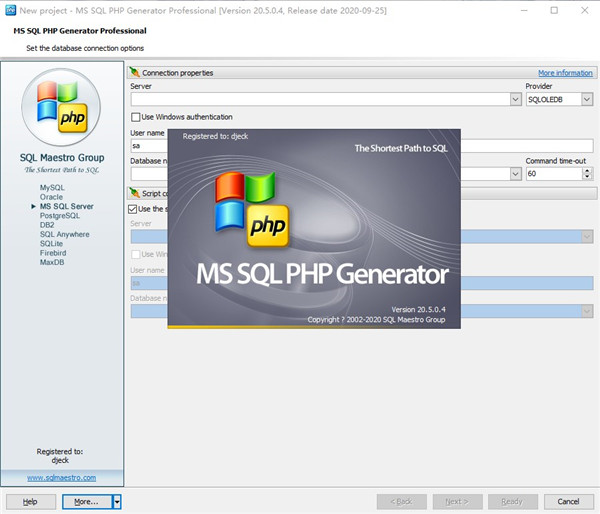
Task: Open the More information link
Action: 565,73
